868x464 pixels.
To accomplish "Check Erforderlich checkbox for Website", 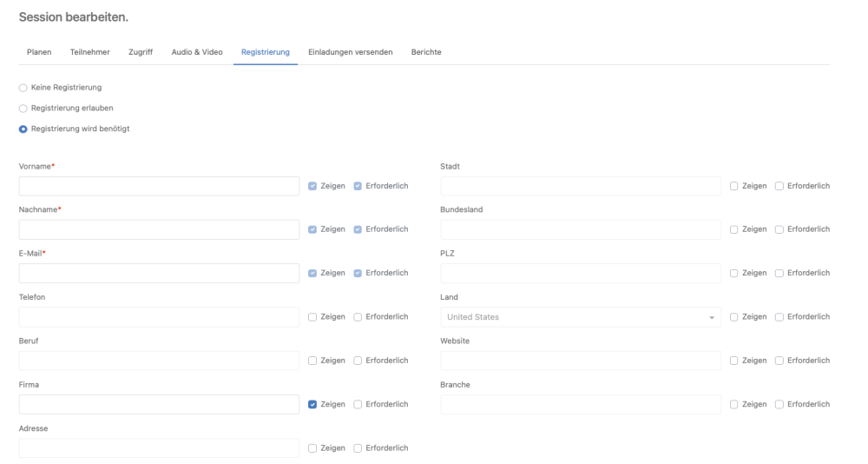I will click(x=779, y=361).
